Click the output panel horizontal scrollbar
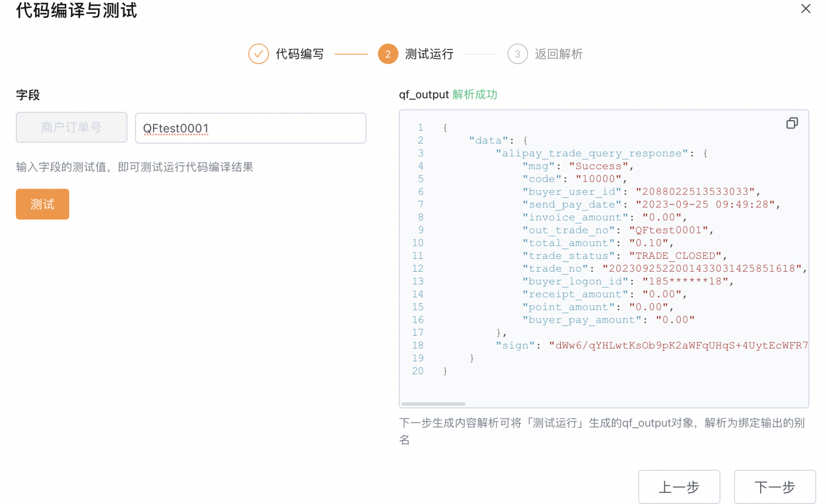 433,404
